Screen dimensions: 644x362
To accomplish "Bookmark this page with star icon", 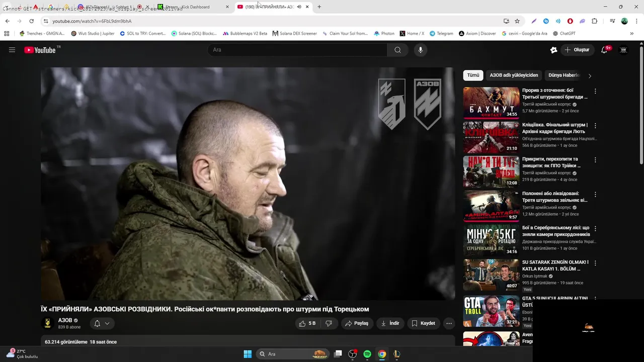I will pos(517,21).
